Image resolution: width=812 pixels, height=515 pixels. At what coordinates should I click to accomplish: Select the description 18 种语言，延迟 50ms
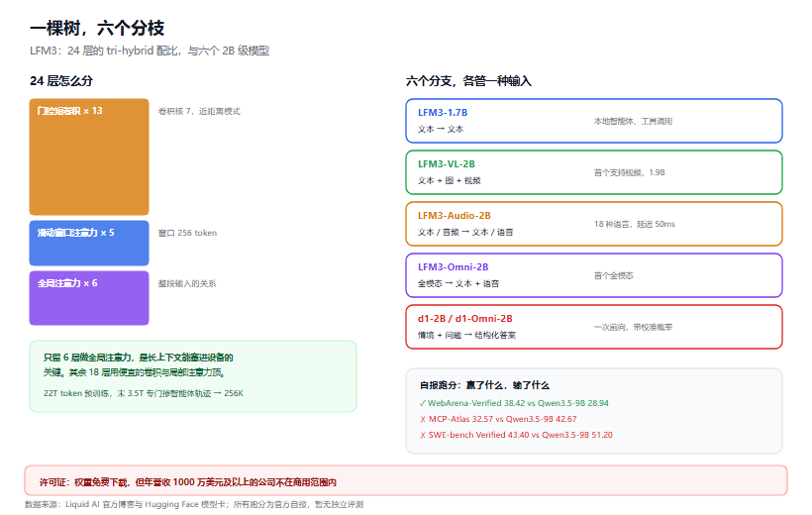635,225
